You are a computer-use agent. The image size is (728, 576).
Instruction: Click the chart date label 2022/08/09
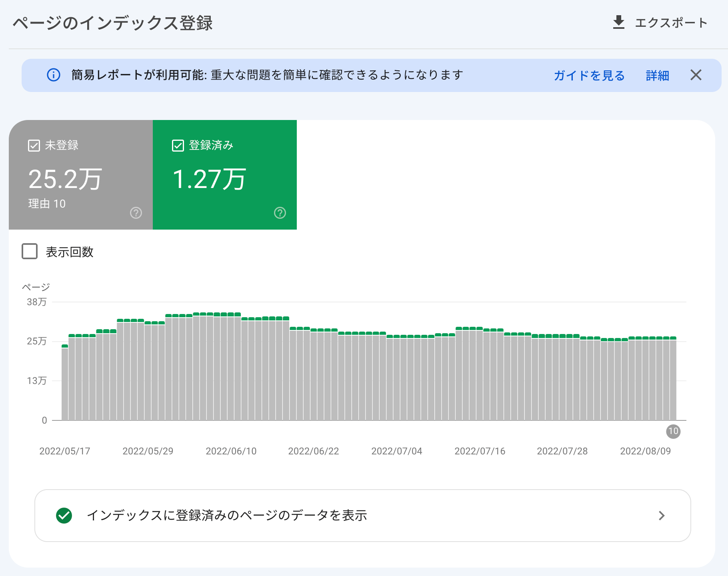[646, 451]
